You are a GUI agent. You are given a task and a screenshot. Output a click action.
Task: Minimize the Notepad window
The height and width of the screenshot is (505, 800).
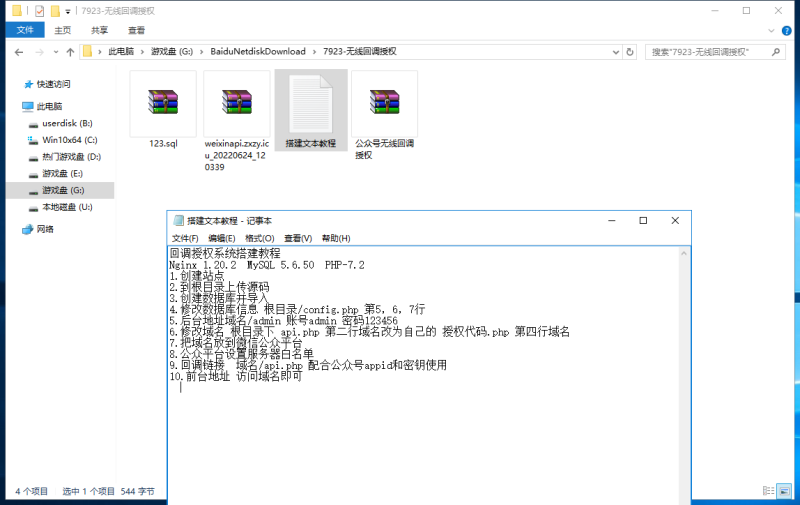(612, 220)
